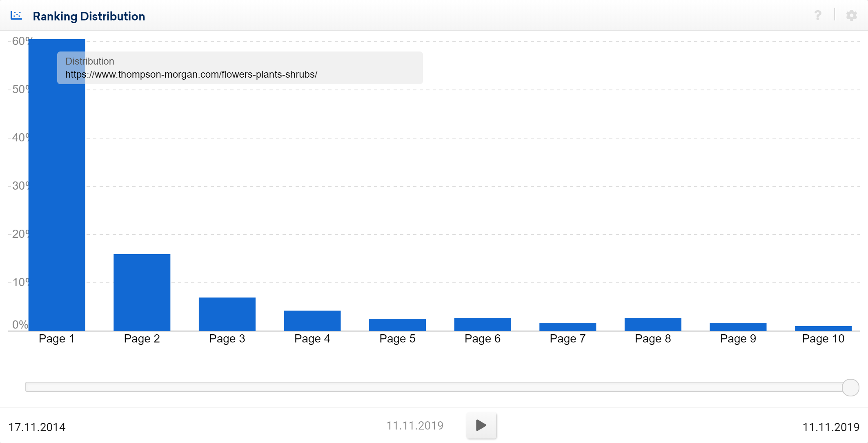The height and width of the screenshot is (443, 868).
Task: Click the 'Page 4' axis label
Action: (x=312, y=339)
